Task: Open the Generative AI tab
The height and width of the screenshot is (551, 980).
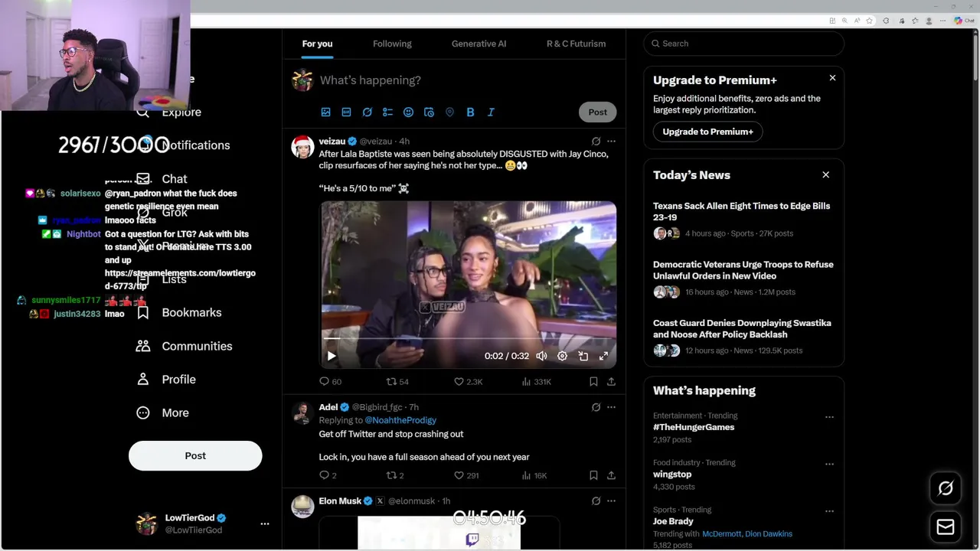Action: tap(479, 44)
